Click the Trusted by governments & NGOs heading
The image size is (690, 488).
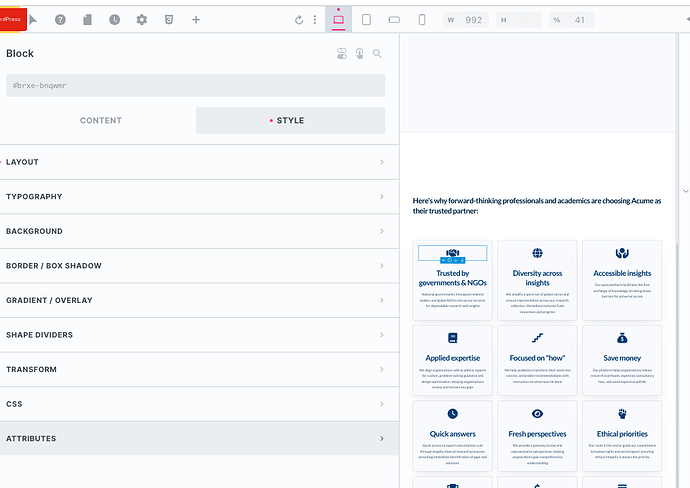pos(452,278)
